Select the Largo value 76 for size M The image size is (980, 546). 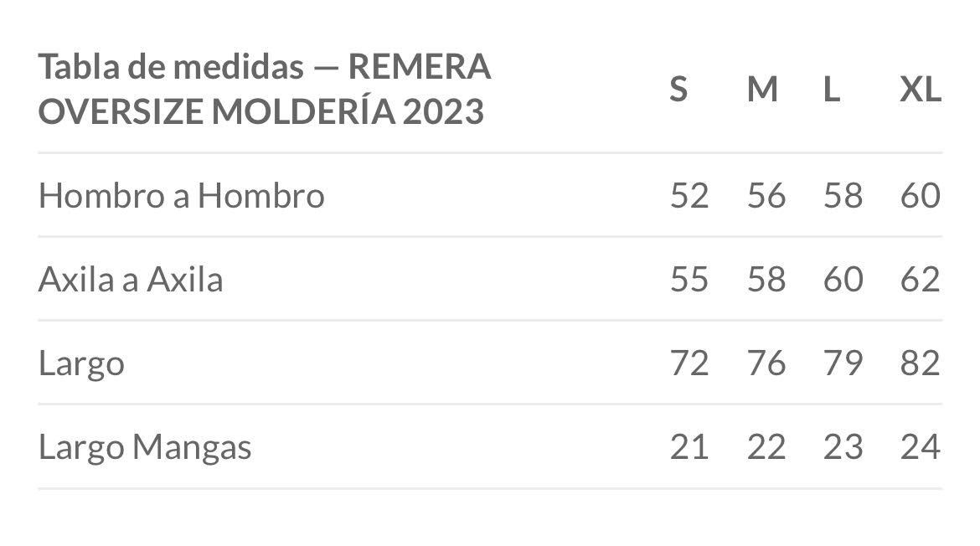pos(766,363)
